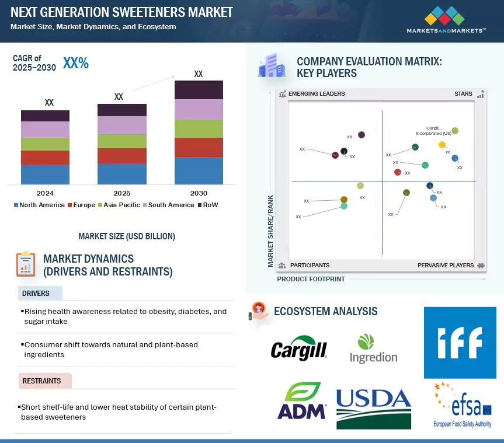The height and width of the screenshot is (443, 504).
Task: Click the Cargill, Incorporated (US) data point
Action: 455,131
